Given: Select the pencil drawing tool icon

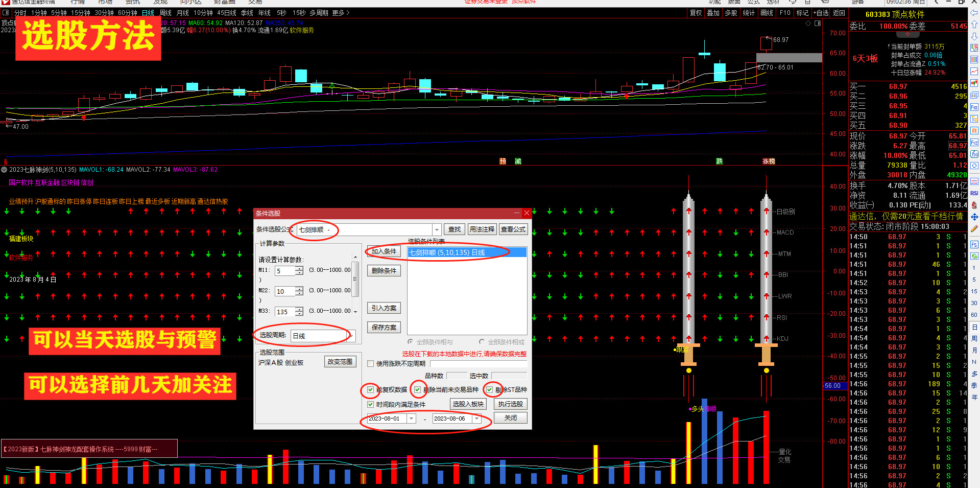Looking at the screenshot, I should [x=974, y=229].
